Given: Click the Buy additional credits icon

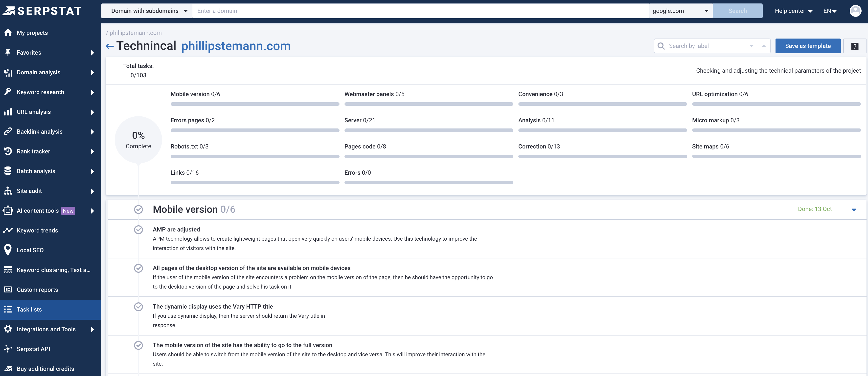Looking at the screenshot, I should coord(8,369).
